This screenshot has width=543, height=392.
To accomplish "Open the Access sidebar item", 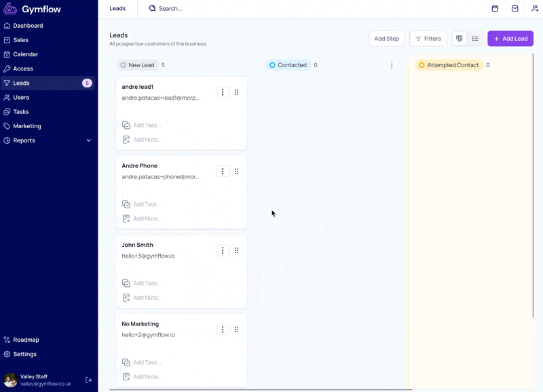I will [48, 68].
